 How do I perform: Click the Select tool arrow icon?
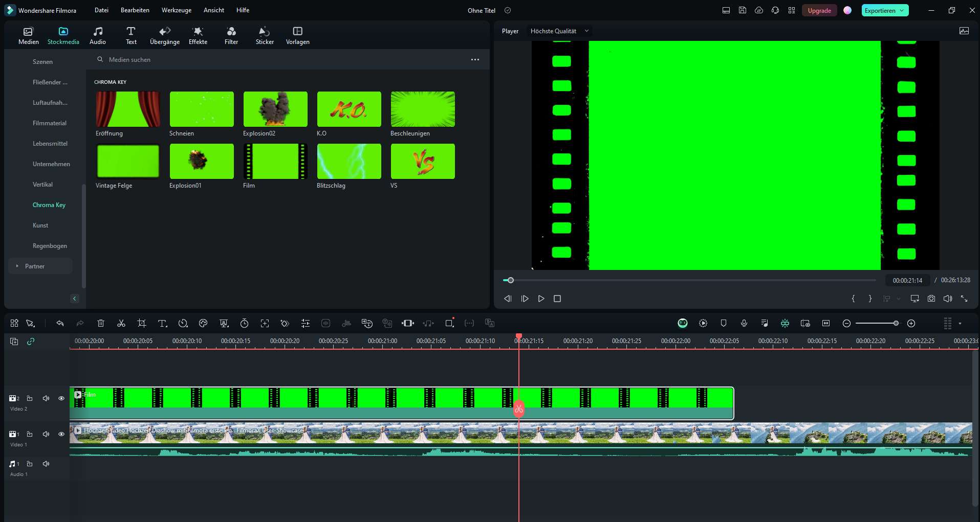[30, 323]
